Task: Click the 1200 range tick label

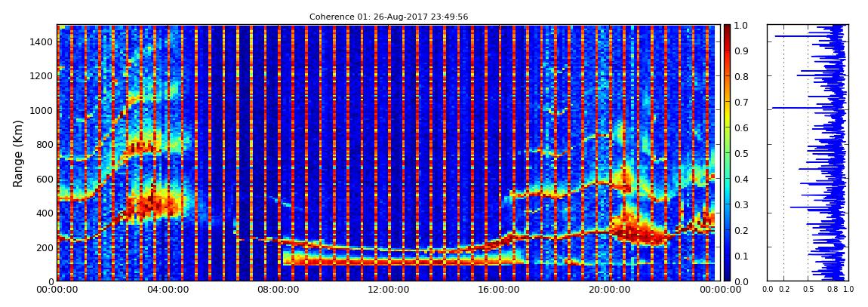Action: coord(42,76)
